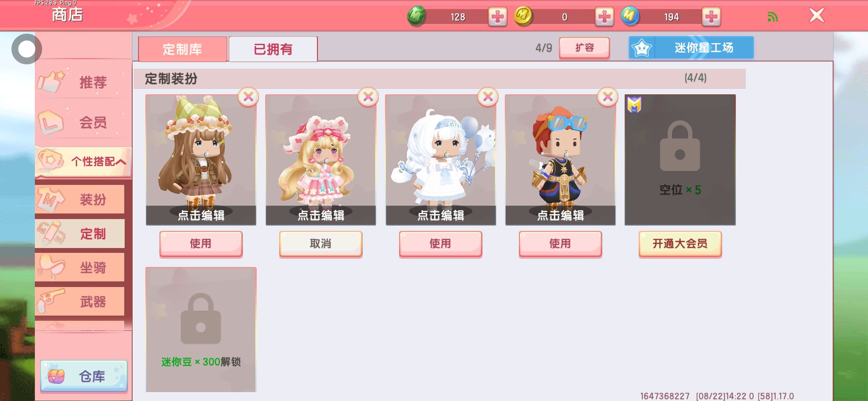Collapse the 个性搭配 sidebar section
Image resolution: width=868 pixels, height=401 pixels.
click(83, 161)
